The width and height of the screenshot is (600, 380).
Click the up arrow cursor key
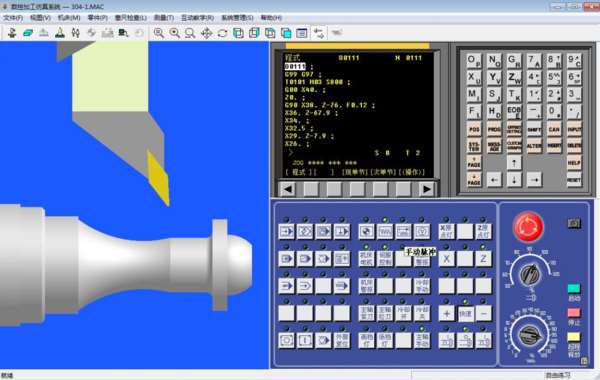click(514, 163)
